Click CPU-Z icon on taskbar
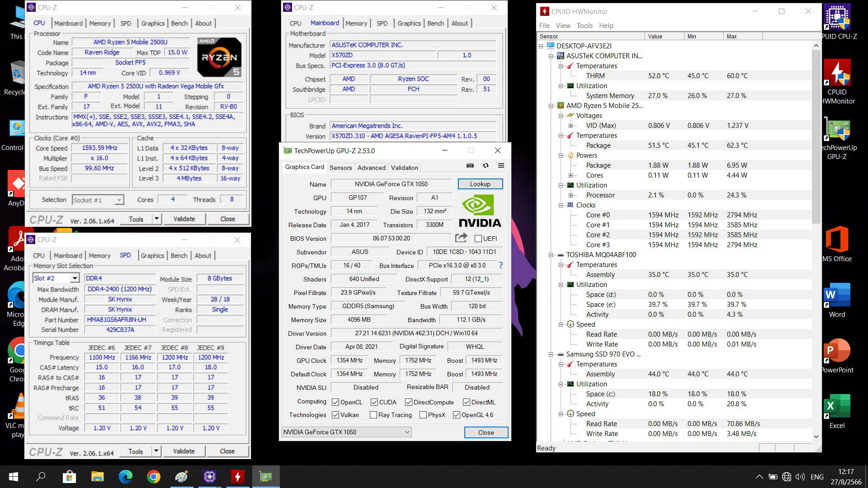 click(209, 477)
